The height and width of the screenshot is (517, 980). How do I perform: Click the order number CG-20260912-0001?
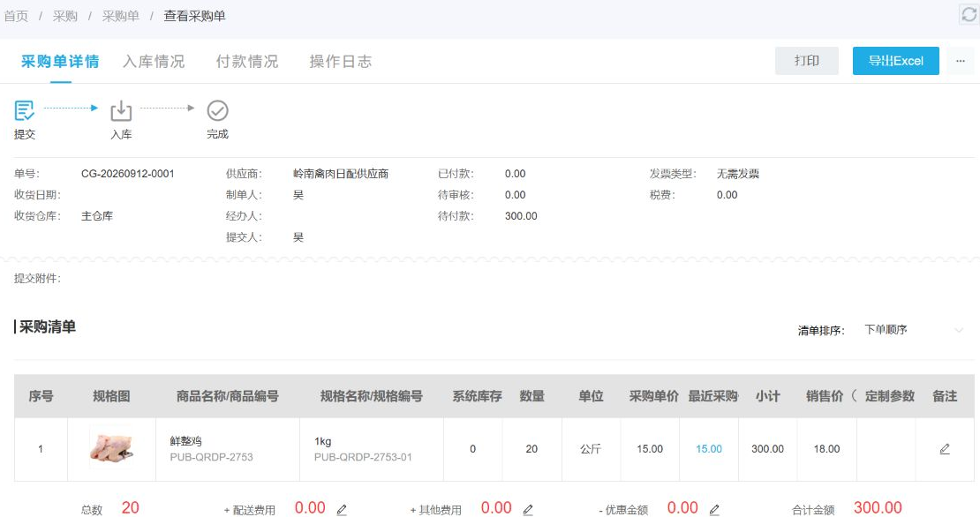coord(127,174)
